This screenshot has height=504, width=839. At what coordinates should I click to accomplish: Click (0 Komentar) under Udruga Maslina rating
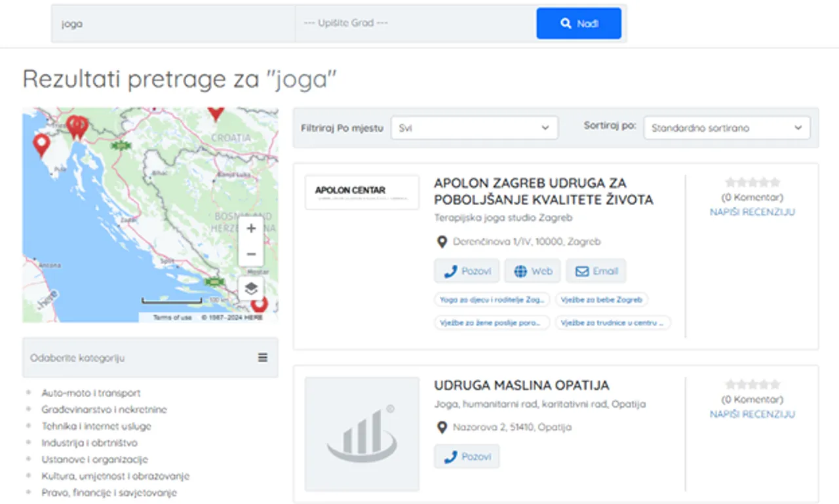tap(752, 399)
